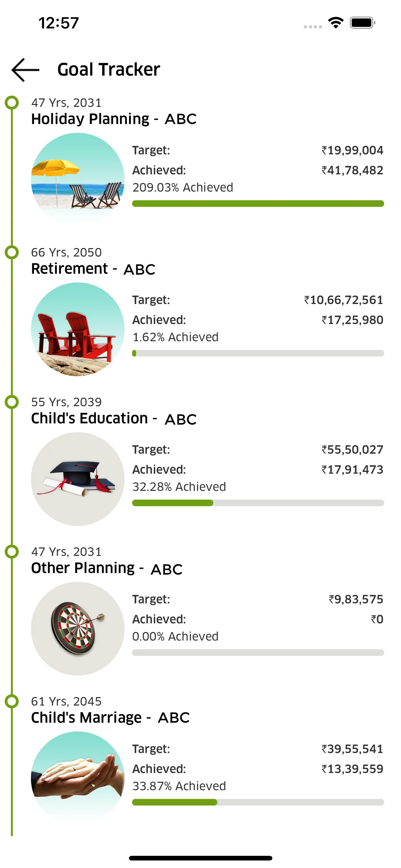Open the Retirement - ABC goal title
Screen dimensions: 401x868
click(93, 269)
